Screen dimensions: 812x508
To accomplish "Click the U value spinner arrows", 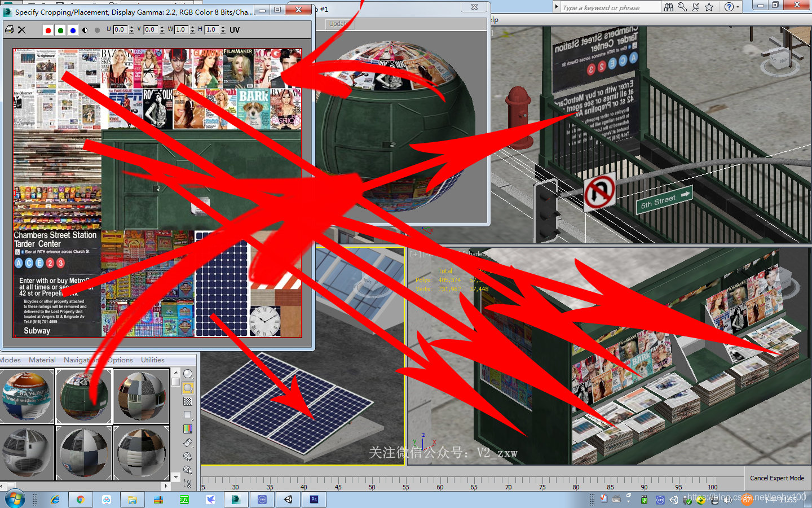I will [x=132, y=29].
